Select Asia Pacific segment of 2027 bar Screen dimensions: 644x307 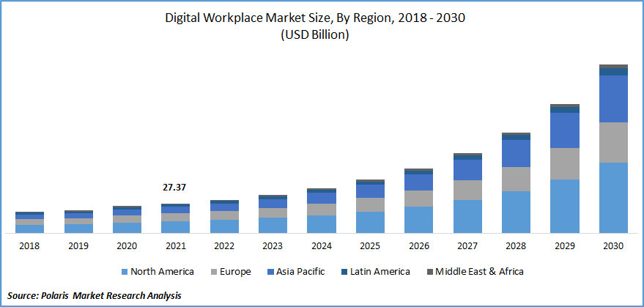coord(467,170)
